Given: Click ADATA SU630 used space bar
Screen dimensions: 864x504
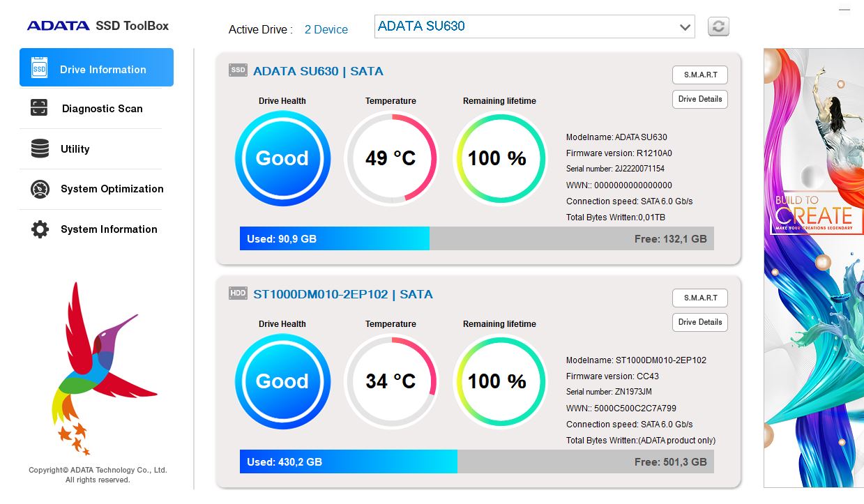Looking at the screenshot, I should 335,238.
